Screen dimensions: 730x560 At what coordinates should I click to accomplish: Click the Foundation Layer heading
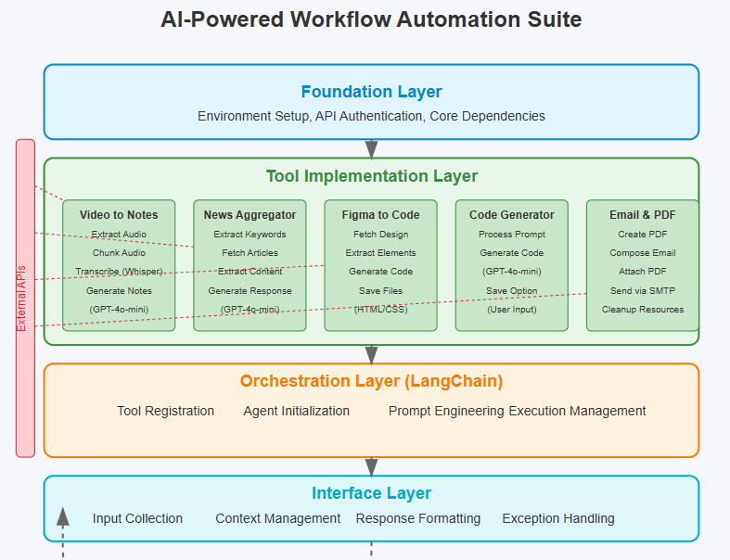[x=371, y=92]
